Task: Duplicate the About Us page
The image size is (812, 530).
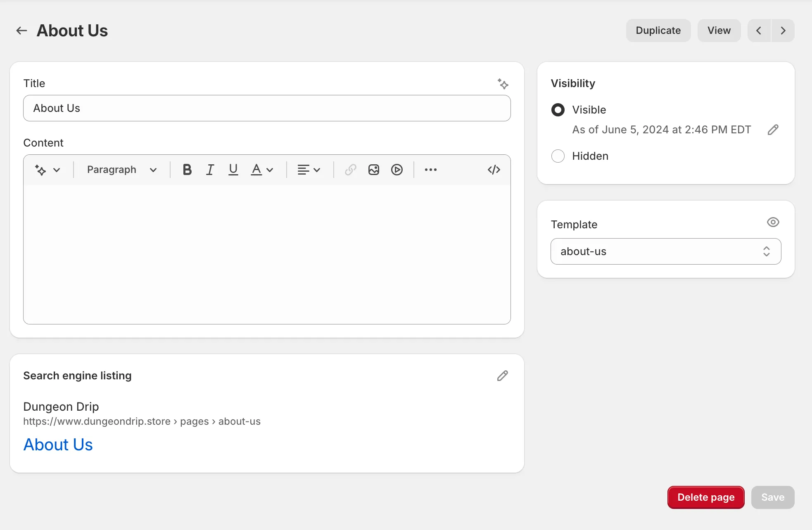Action: pyautogui.click(x=658, y=30)
